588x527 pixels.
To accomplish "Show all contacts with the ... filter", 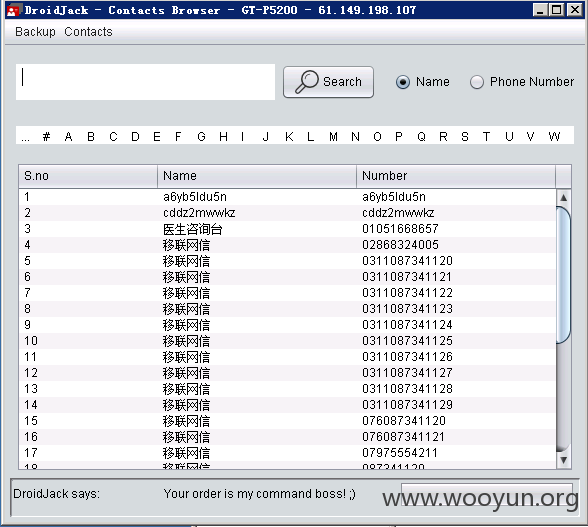I will click(25, 137).
